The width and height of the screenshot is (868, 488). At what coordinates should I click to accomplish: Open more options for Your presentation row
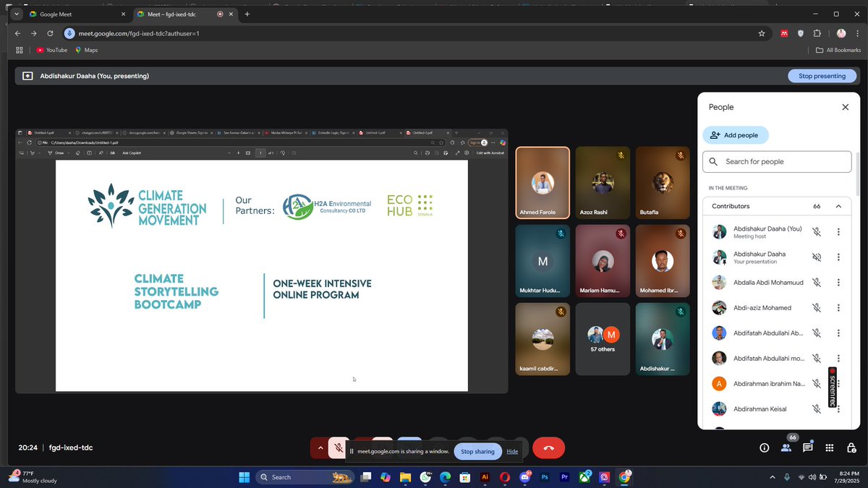(x=838, y=257)
